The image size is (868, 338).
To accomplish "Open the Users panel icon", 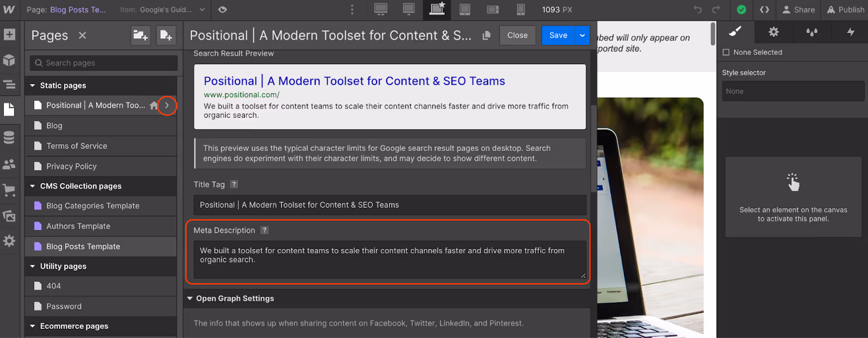I will [9, 164].
